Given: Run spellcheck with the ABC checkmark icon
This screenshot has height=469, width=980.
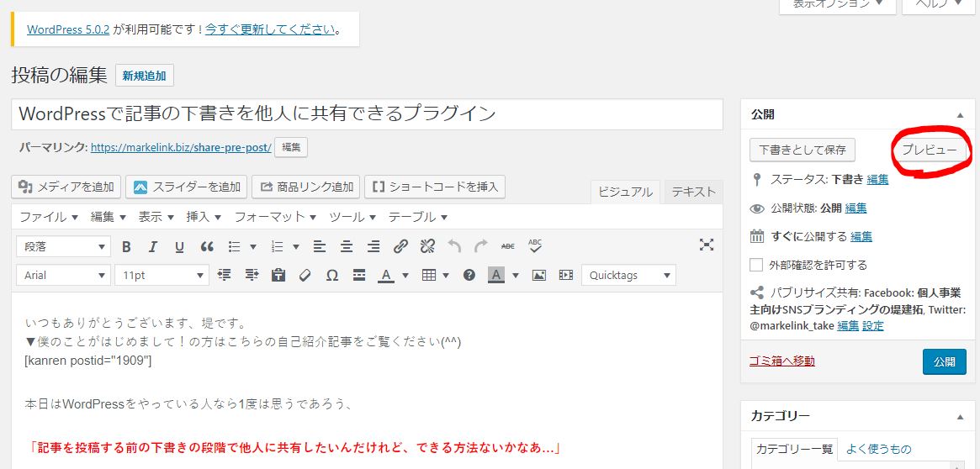Looking at the screenshot, I should tap(535, 245).
